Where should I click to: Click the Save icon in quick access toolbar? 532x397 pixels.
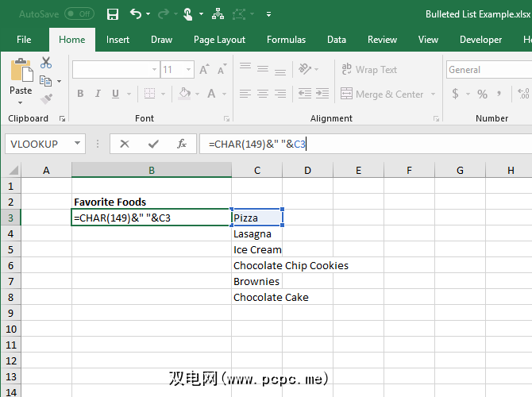(112, 14)
